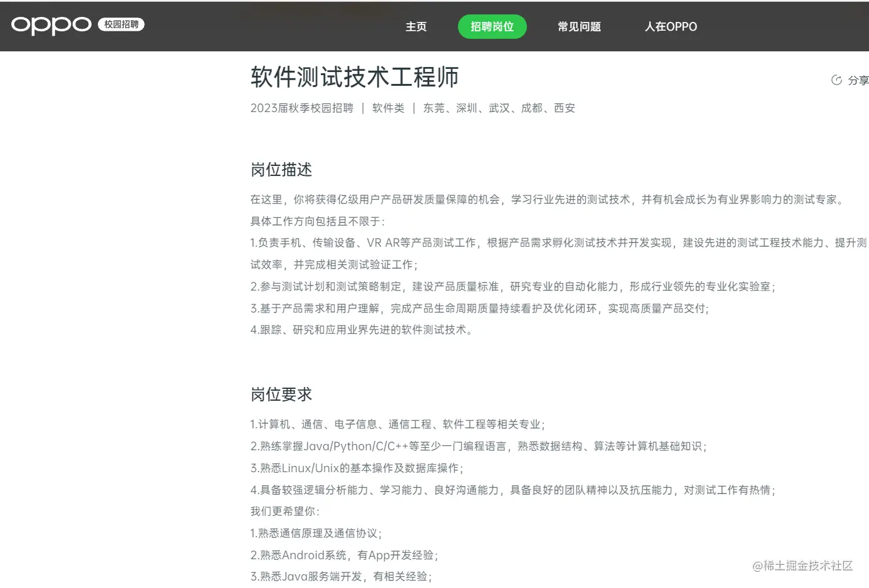Click the 软件类 category text

pos(388,108)
